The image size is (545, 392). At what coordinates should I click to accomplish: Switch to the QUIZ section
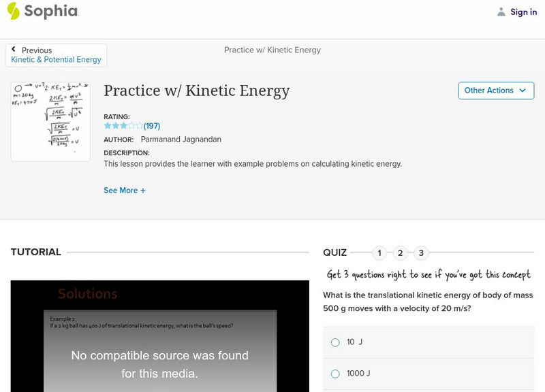(334, 252)
